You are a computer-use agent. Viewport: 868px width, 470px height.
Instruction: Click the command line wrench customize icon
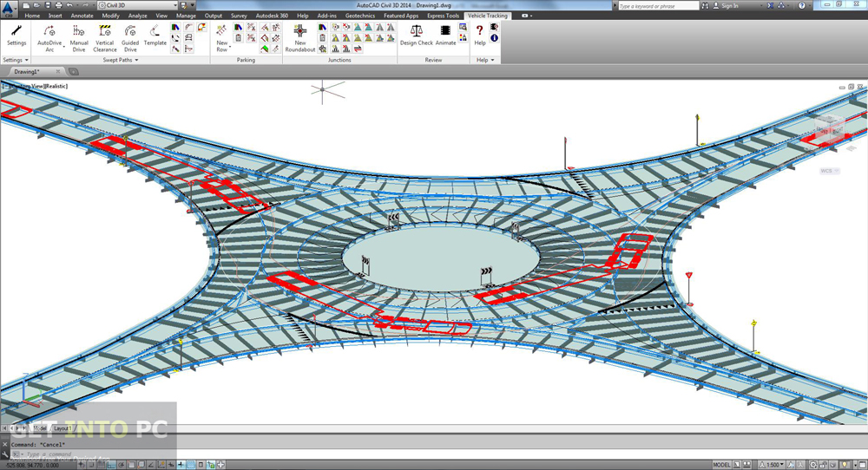(x=5, y=454)
